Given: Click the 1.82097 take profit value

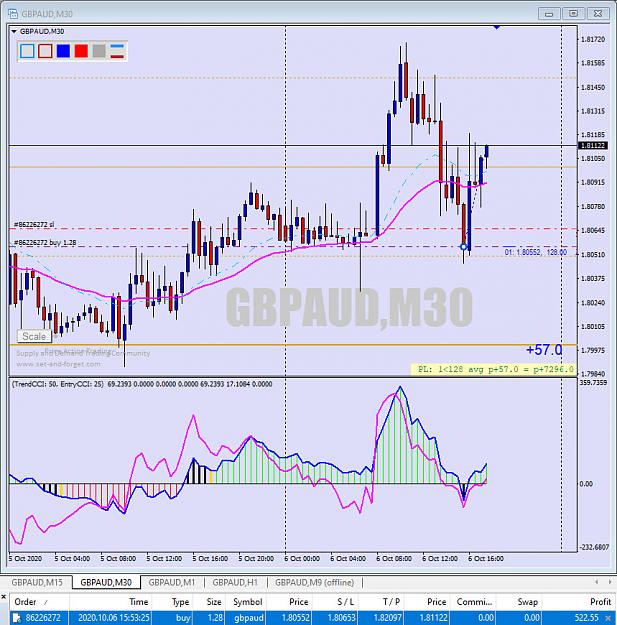Looking at the screenshot, I should [x=387, y=618].
